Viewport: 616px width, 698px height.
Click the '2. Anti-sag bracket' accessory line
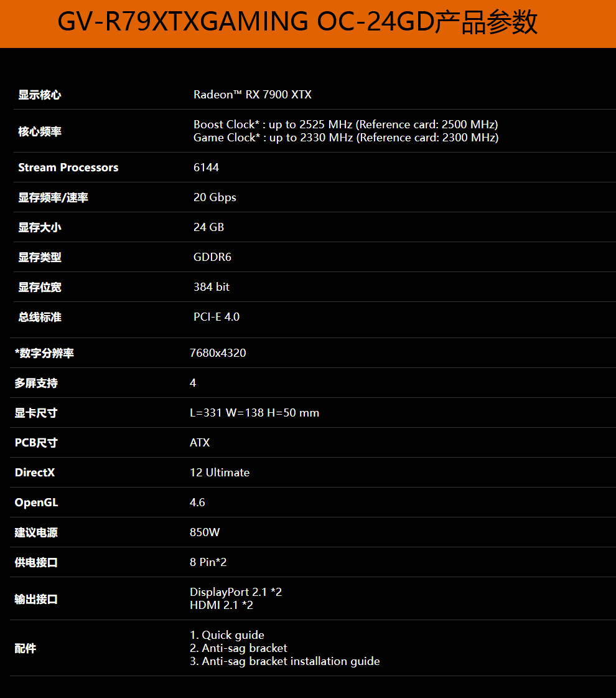click(238, 648)
